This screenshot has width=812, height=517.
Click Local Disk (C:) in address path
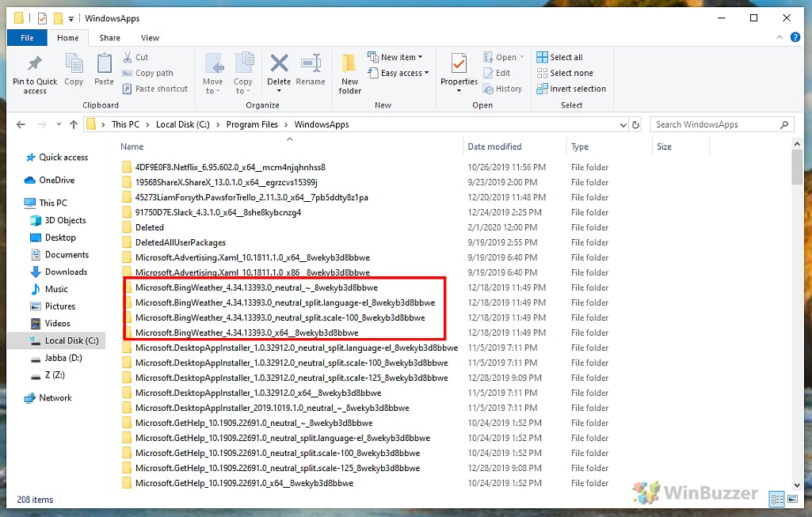tap(183, 124)
